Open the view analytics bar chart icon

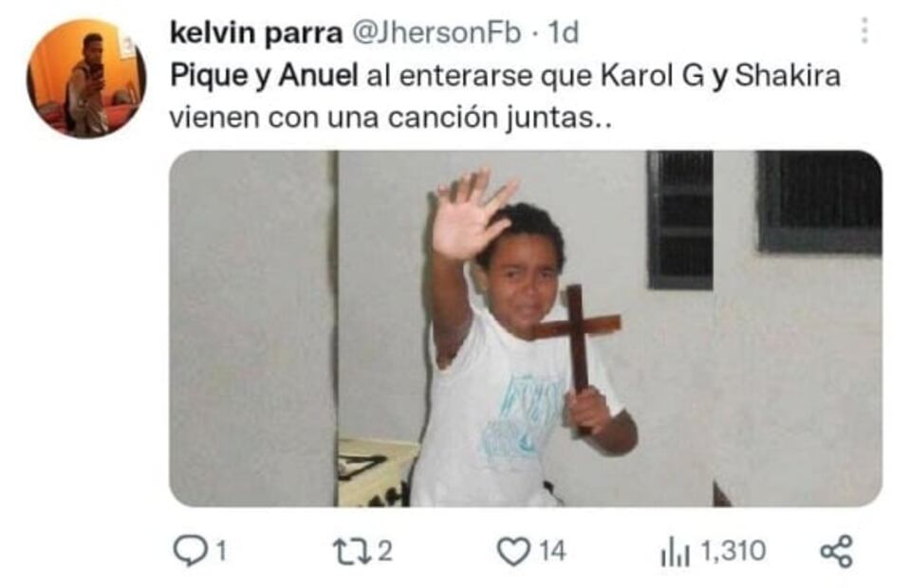(675, 553)
